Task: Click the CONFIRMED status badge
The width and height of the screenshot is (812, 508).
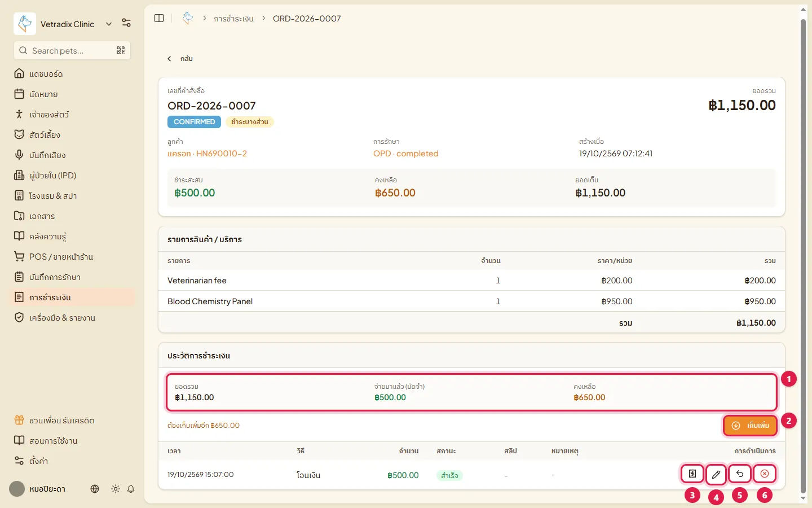Action: (194, 122)
